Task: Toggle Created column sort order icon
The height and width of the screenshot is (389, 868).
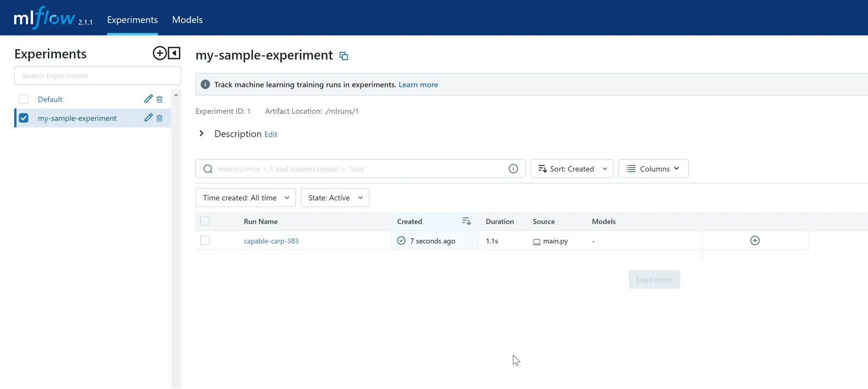Action: click(467, 221)
